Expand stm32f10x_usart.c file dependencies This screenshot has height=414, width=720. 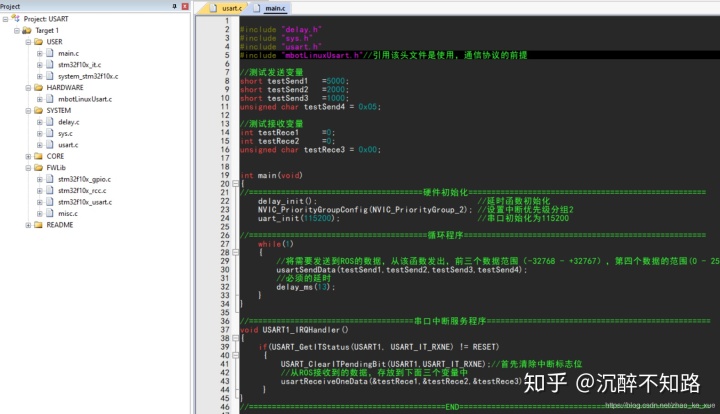click(x=39, y=202)
